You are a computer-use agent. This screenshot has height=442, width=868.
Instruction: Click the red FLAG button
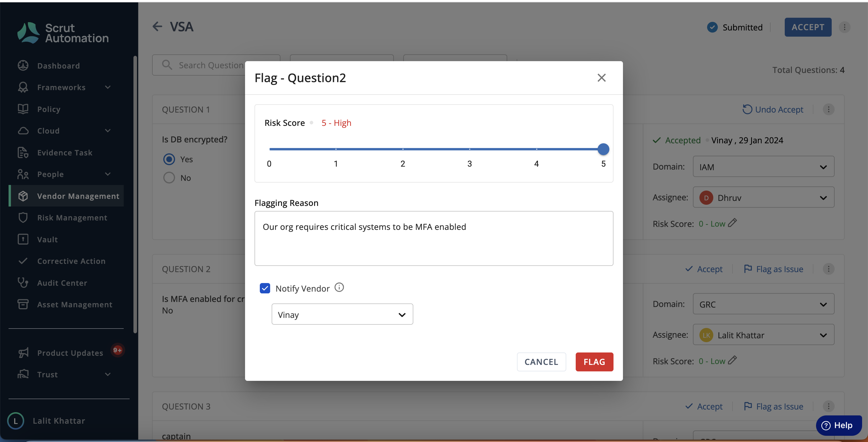(594, 362)
